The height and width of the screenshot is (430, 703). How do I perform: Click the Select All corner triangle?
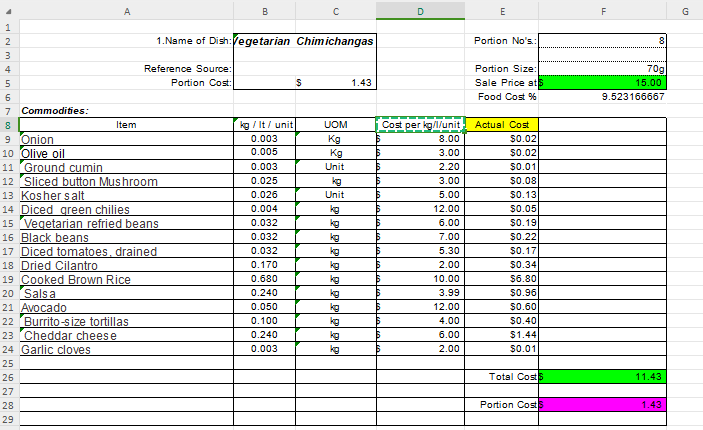point(8,12)
